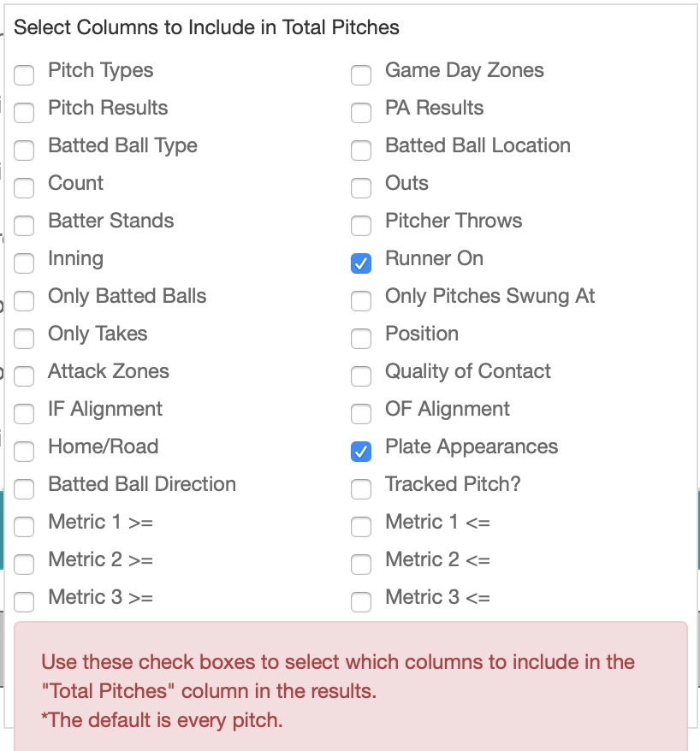This screenshot has height=751, width=700.
Task: Enable the Pitch Types checkbox
Action: (24, 74)
